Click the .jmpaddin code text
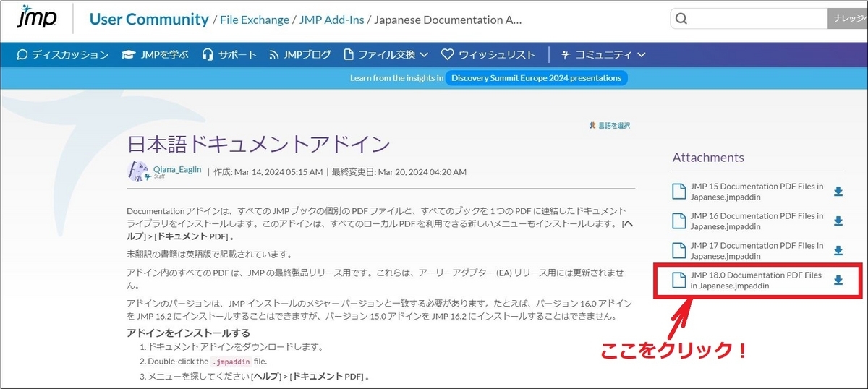This screenshot has height=389, width=868. [231, 361]
